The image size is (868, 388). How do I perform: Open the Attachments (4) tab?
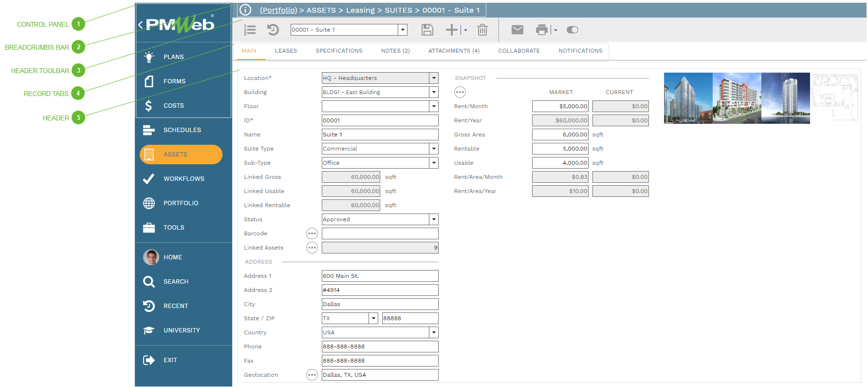[x=454, y=51]
